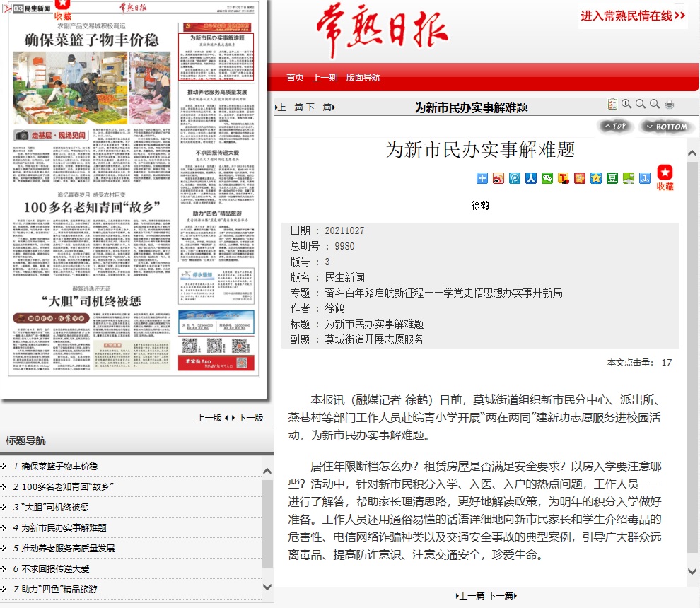
Task: Click headline 确保菜篮子物丰价稳 on page image
Action: 91,40
